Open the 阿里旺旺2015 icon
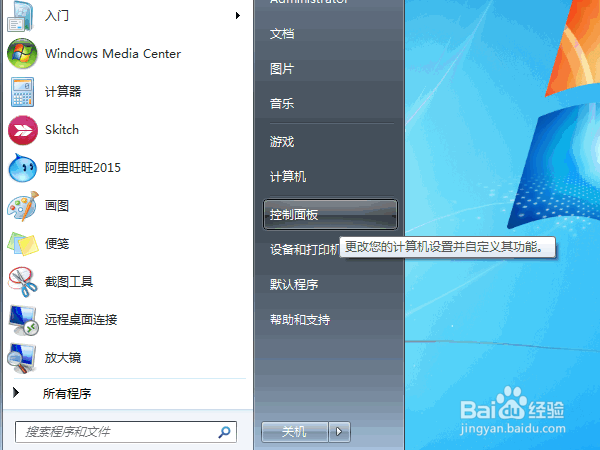 point(23,168)
